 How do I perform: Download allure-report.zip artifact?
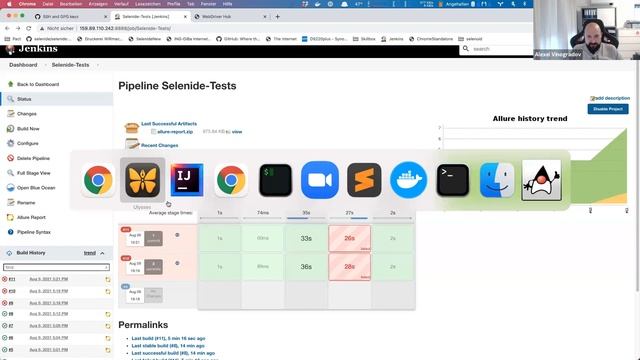click(175, 132)
